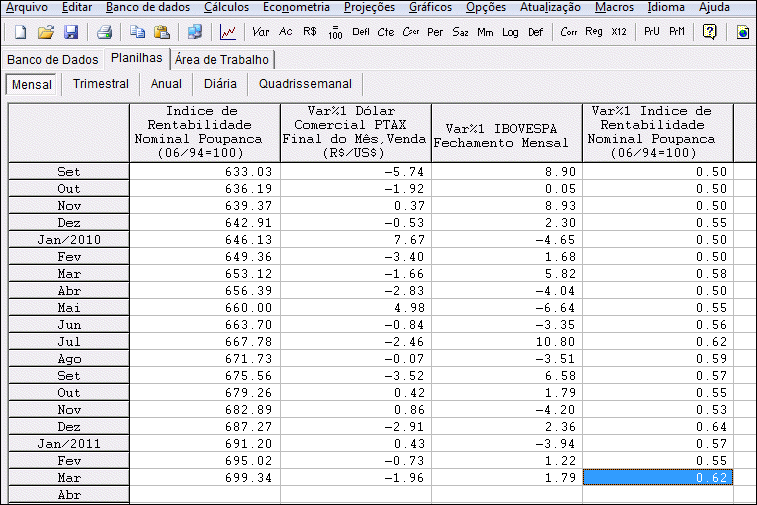Click the PrM toolbar icon
The width and height of the screenshot is (757, 505).
pyautogui.click(x=677, y=32)
